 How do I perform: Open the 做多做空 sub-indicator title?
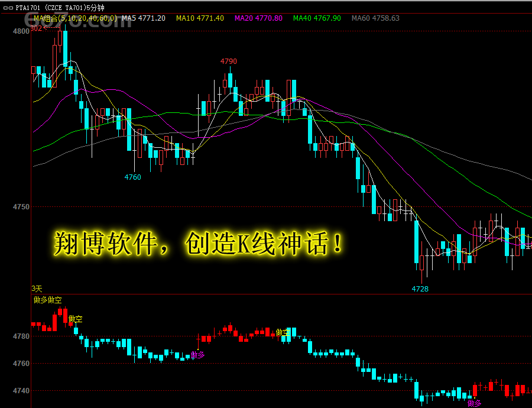[48, 300]
